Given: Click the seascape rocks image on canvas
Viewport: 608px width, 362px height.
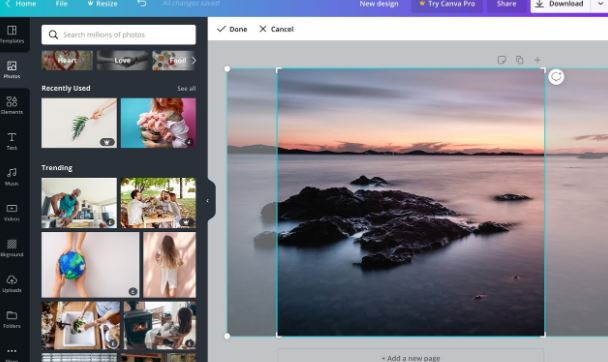Looking at the screenshot, I should [x=411, y=202].
